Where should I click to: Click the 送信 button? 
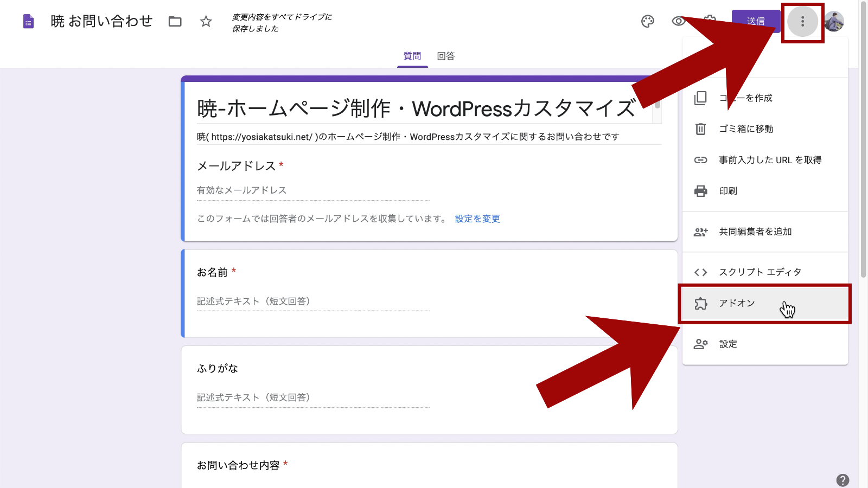(x=756, y=21)
